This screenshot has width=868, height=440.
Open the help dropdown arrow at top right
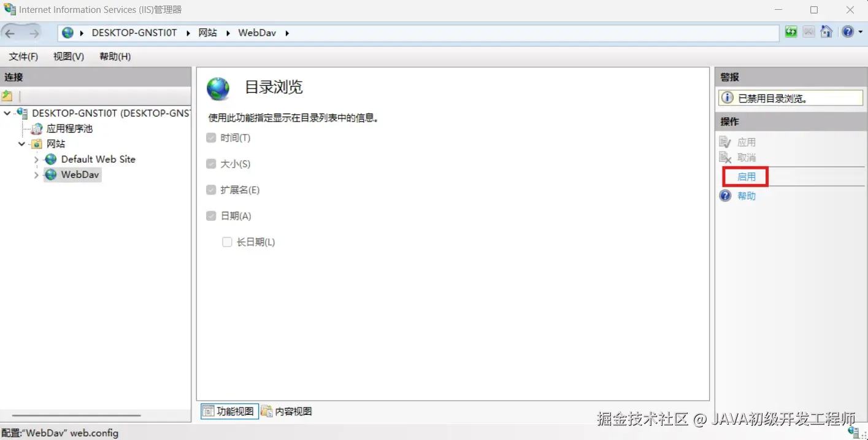[859, 31]
